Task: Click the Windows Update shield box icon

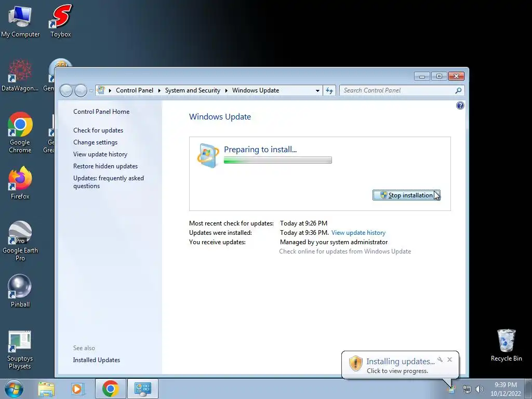Action: point(208,155)
